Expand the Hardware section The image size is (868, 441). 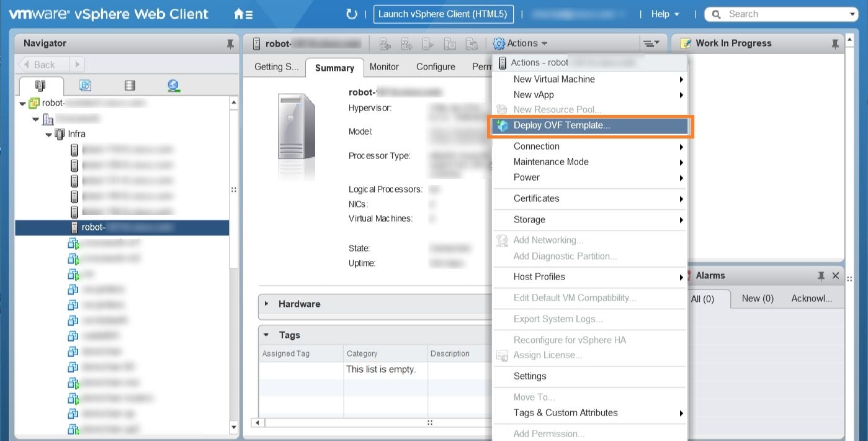tap(267, 304)
